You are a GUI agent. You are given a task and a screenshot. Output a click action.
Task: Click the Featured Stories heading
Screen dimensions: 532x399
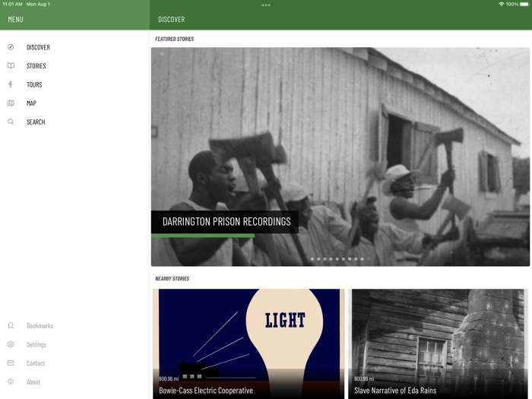pos(174,39)
